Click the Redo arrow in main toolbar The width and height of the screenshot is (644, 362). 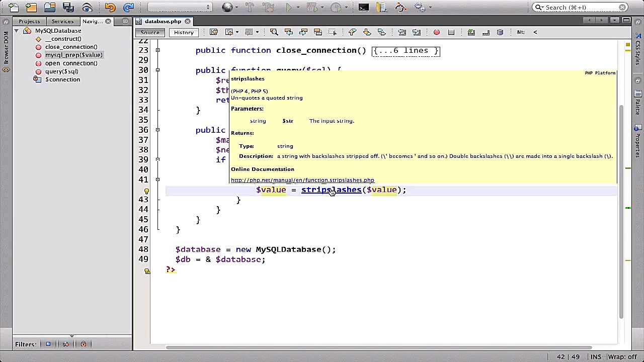[128, 8]
